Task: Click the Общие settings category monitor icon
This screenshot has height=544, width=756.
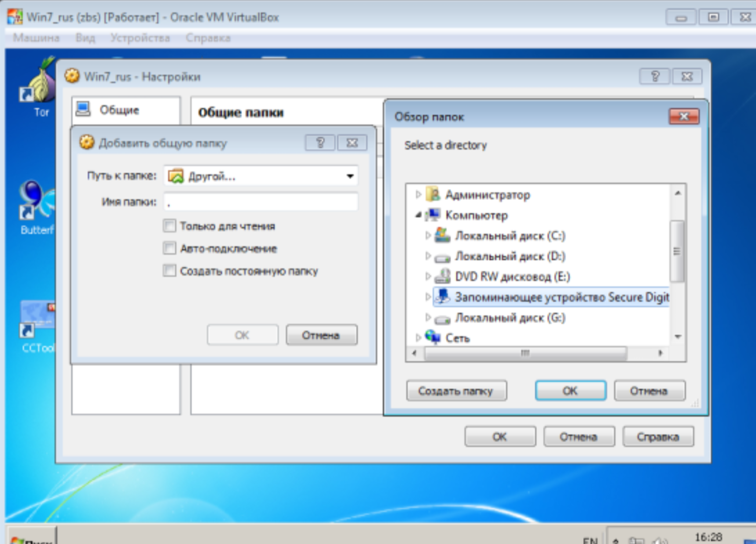Action: tap(83, 109)
